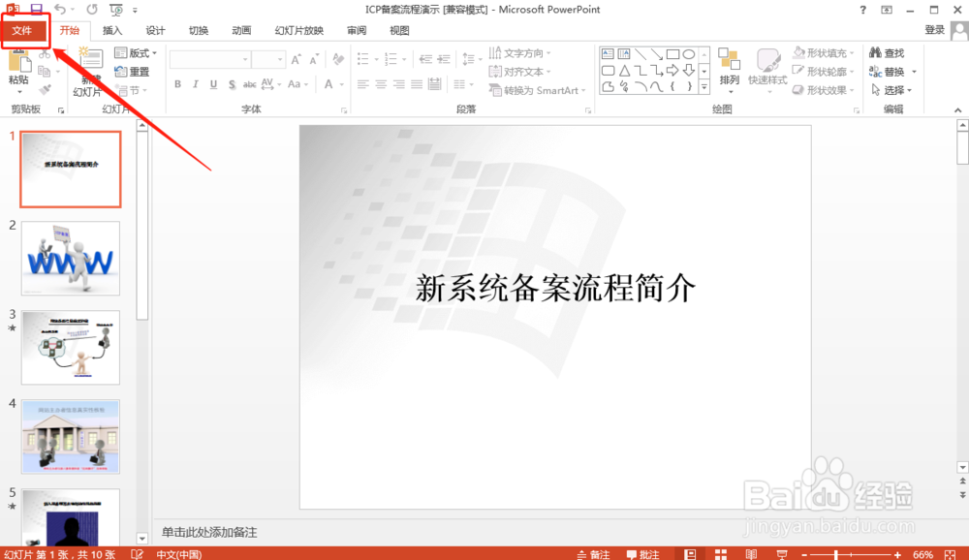Open the 文件 (File) menu
Image resolution: width=969 pixels, height=560 pixels.
[x=23, y=30]
